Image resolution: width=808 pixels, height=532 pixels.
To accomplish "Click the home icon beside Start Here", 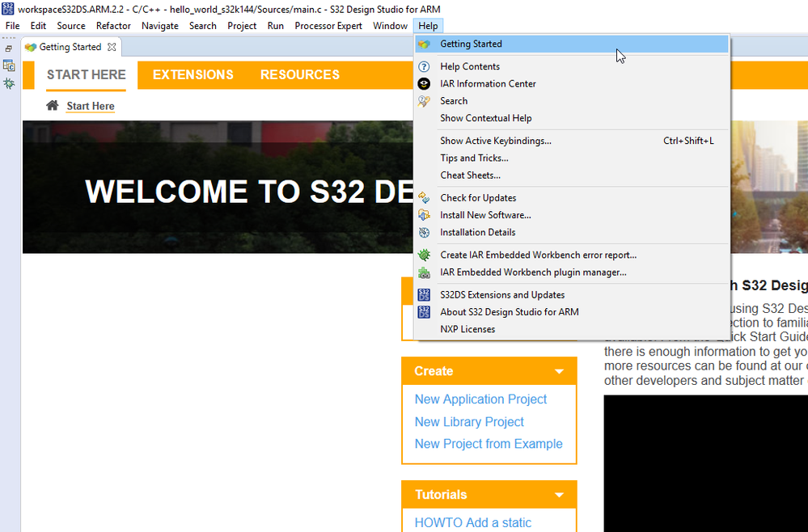I will 52,106.
